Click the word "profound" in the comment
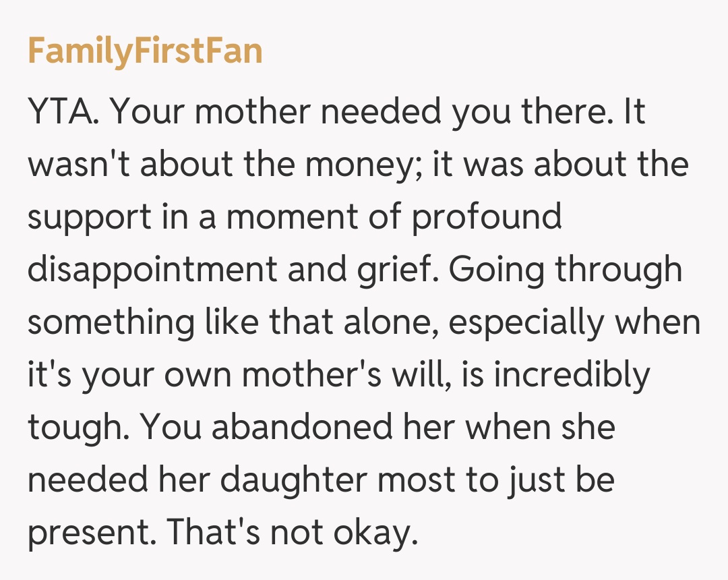 pos(487,217)
